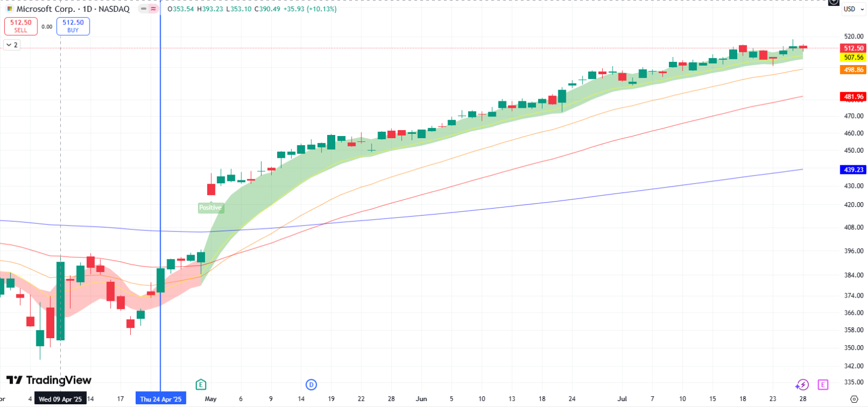Click the 408.00 price level on the axis
This screenshot has height=407, width=868.
[x=853, y=227]
